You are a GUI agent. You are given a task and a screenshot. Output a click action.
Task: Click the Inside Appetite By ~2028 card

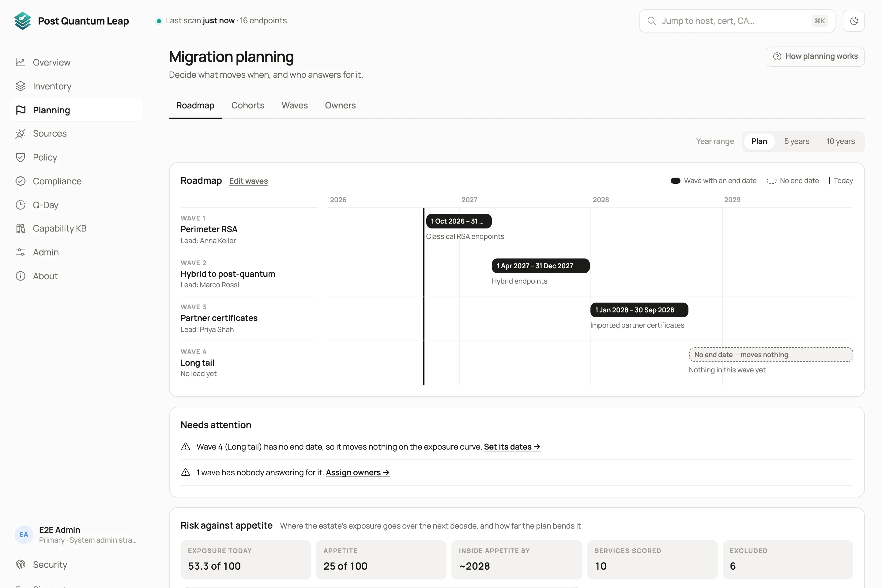(517, 560)
